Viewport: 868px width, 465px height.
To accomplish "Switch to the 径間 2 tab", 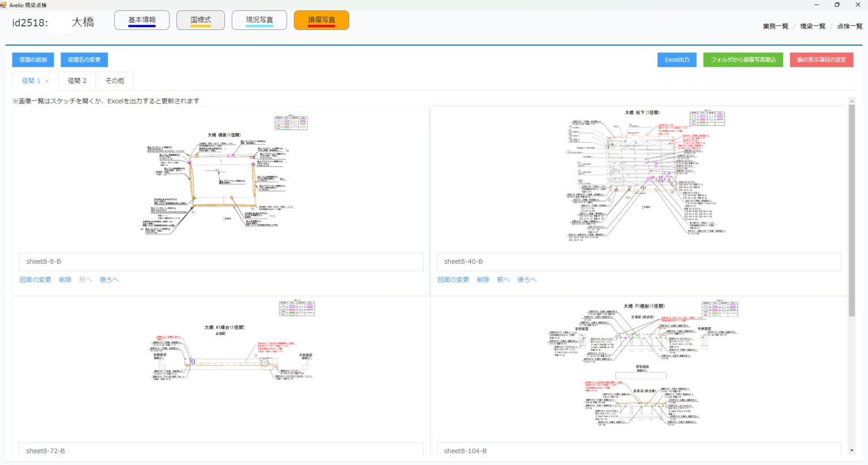I will click(x=77, y=81).
